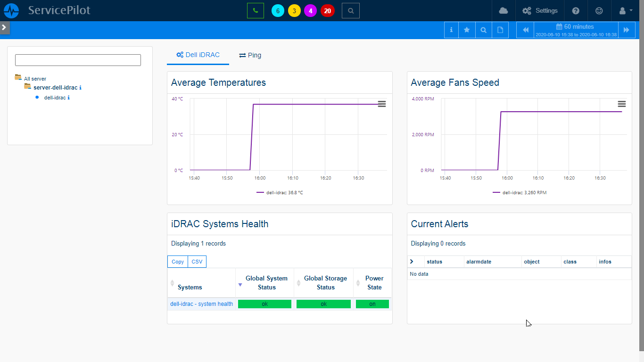644x362 pixels.
Task: Click the smiley face feedback icon
Action: [x=599, y=10]
